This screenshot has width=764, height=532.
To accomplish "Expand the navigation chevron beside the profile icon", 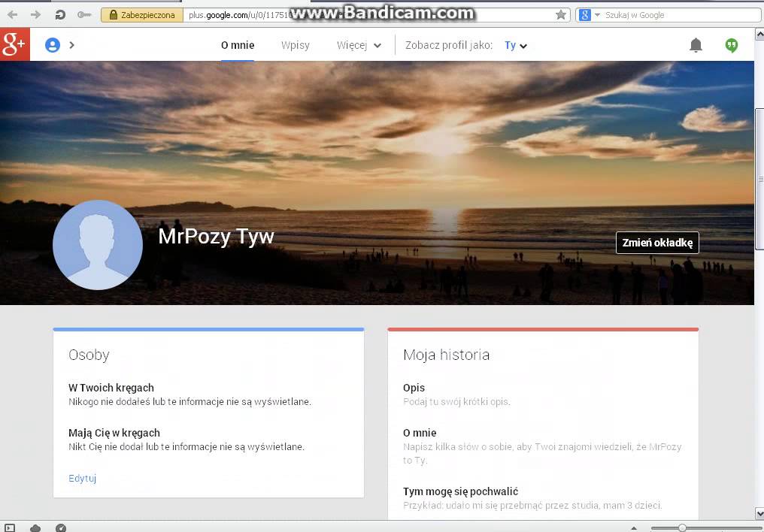I will 72,45.
